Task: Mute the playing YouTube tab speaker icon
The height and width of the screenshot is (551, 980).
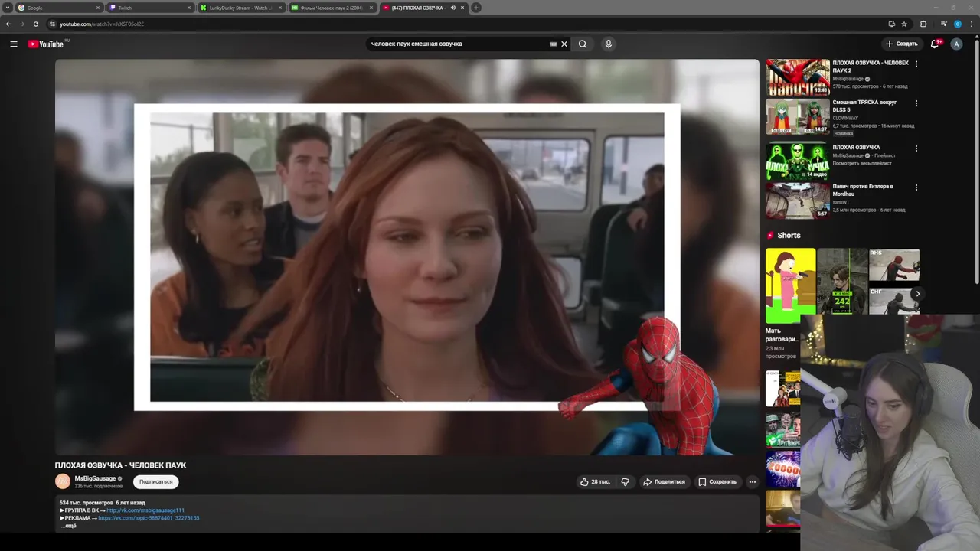Action: pos(453,8)
